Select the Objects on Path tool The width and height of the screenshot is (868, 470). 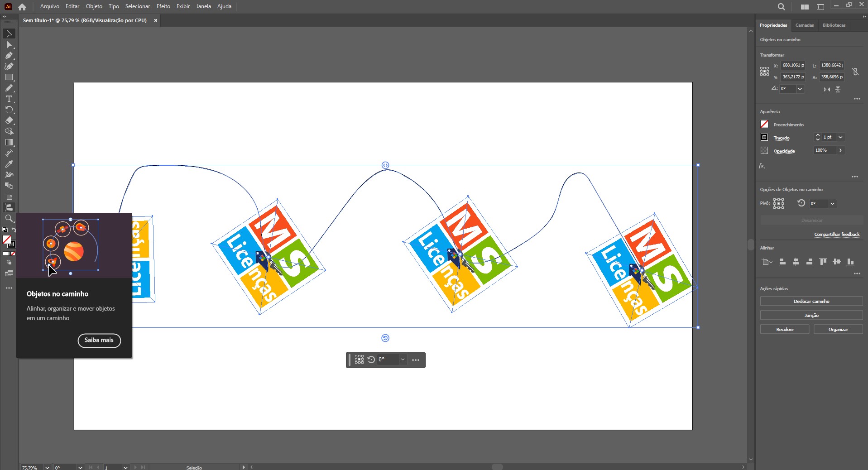[x=9, y=208]
